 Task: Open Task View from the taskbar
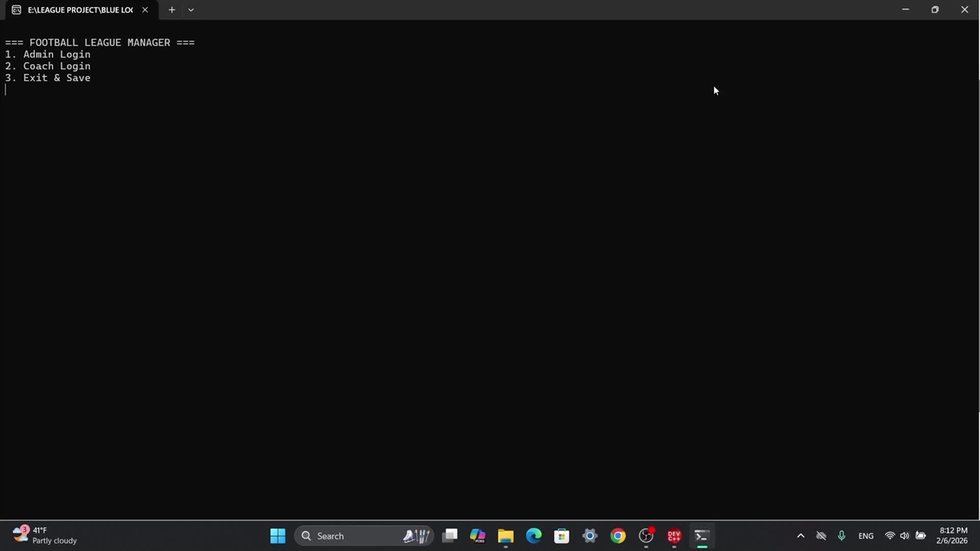(450, 536)
